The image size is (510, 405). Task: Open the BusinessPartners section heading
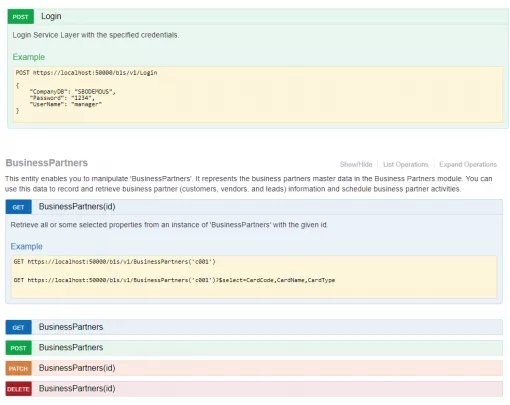(47, 163)
